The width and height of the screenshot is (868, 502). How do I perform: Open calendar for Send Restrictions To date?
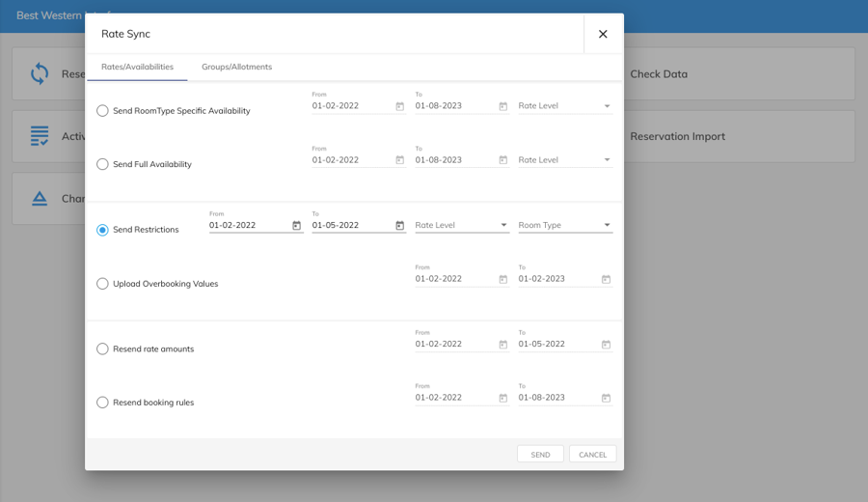[399, 226]
